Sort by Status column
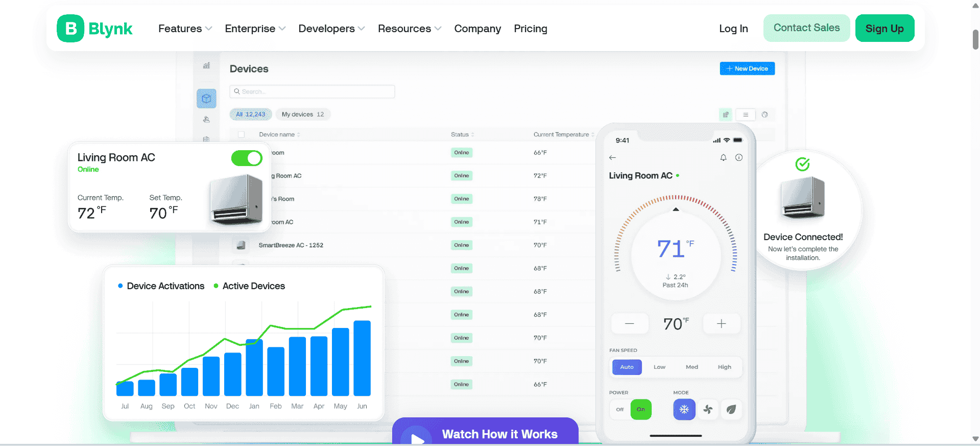980x446 pixels. pyautogui.click(x=463, y=134)
